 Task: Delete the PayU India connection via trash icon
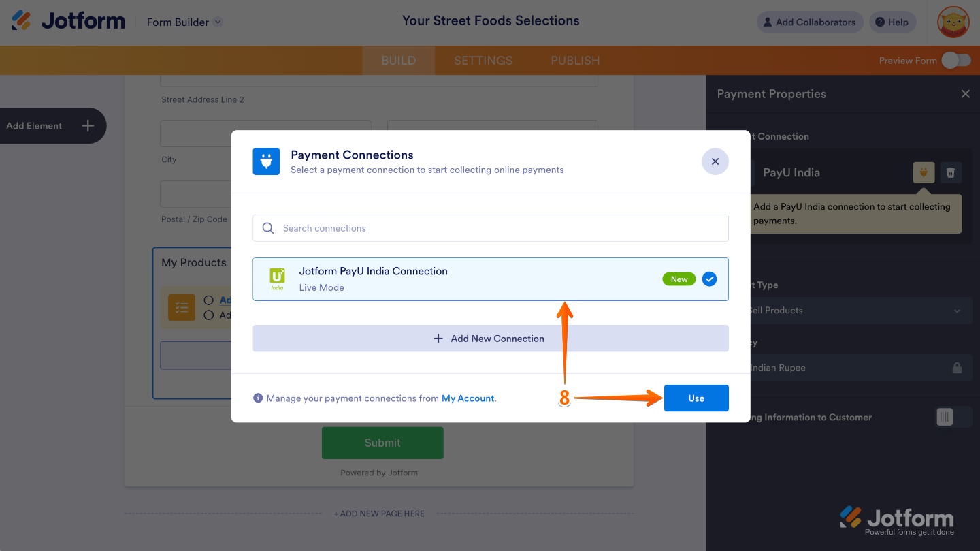pyautogui.click(x=951, y=172)
